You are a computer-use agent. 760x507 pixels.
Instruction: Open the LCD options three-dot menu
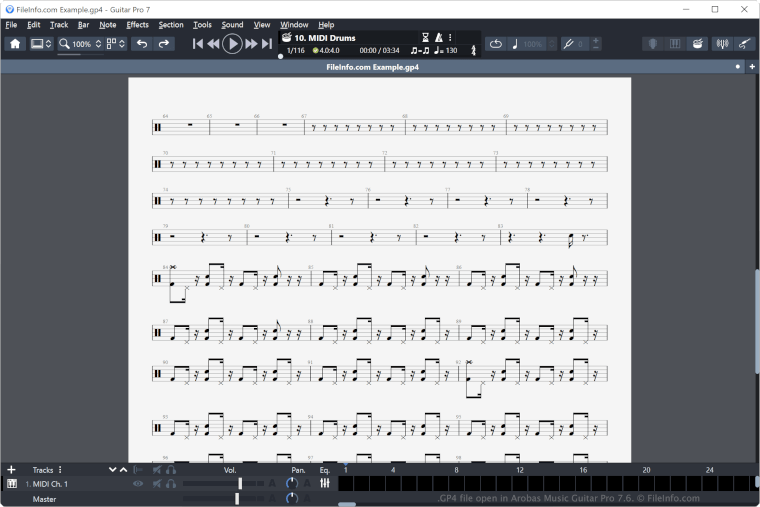pyautogui.click(x=450, y=37)
